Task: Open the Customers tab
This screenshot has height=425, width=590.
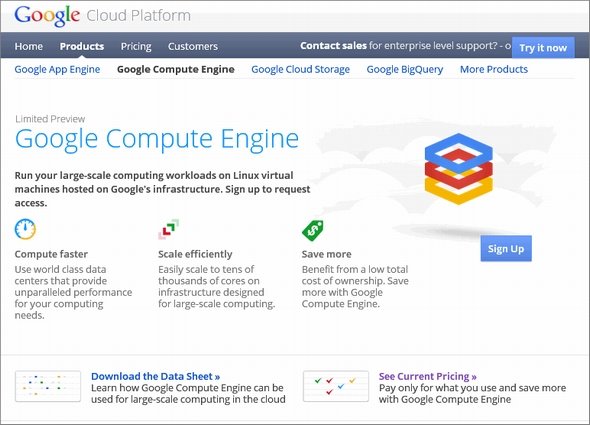Action: click(193, 46)
